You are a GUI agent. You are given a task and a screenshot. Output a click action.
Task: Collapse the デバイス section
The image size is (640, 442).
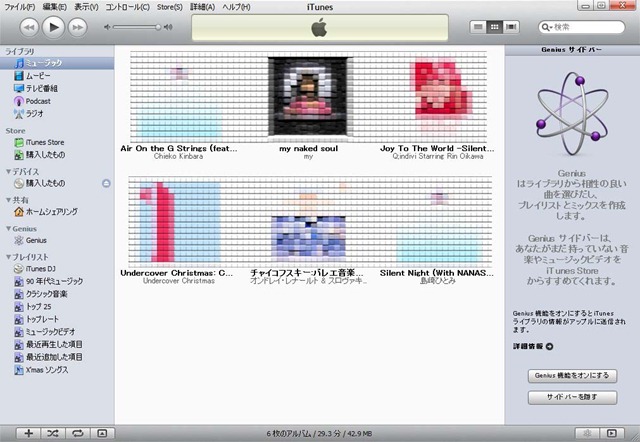click(x=8, y=172)
